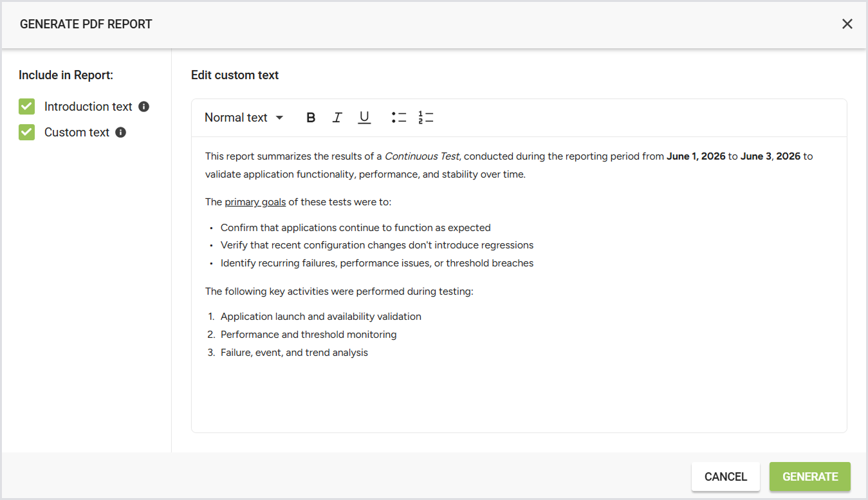The height and width of the screenshot is (500, 868).
Task: Place cursor in empty editor area below list
Action: 519,396
